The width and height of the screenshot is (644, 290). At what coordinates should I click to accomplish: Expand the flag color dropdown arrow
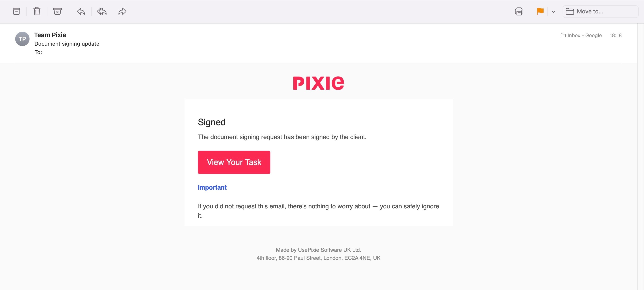tap(553, 12)
